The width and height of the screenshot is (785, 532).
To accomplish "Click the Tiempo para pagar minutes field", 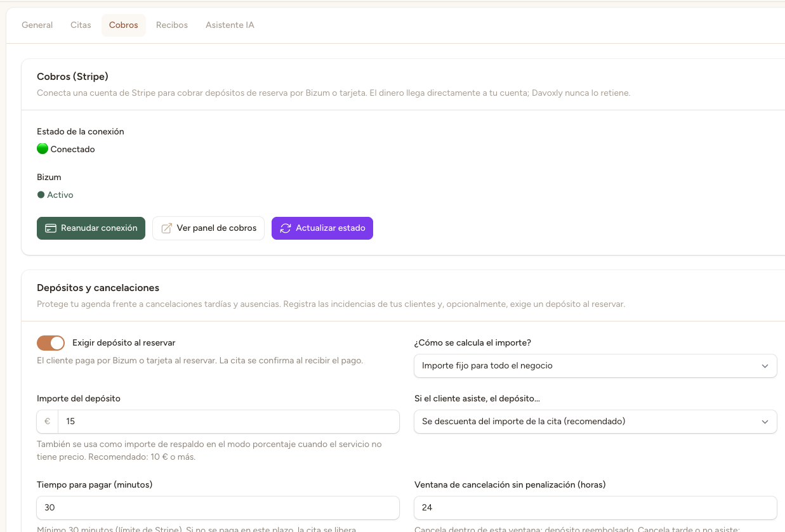I will 218,508.
